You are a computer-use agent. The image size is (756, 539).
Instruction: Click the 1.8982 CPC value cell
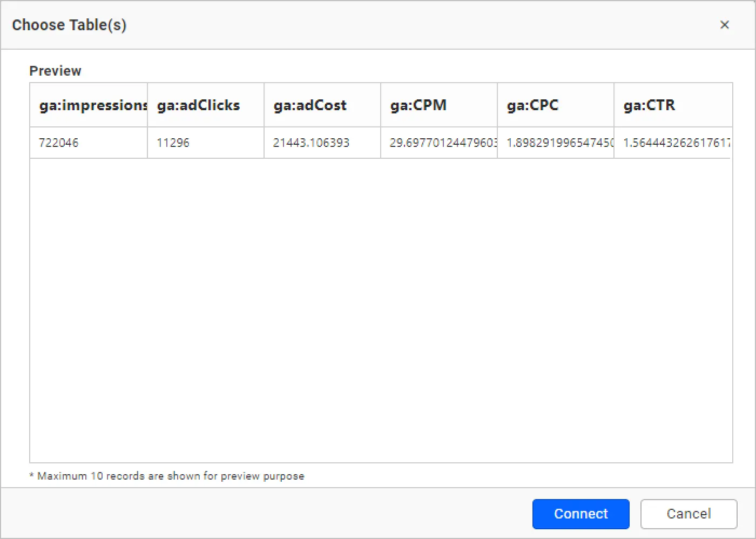(555, 143)
